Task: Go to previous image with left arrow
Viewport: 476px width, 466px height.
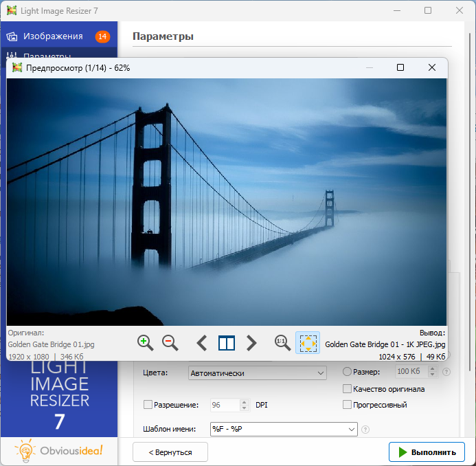Action: coord(202,342)
